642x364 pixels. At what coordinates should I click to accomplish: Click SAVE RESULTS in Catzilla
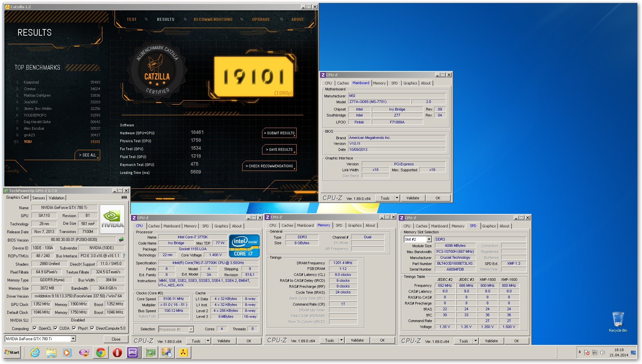(x=279, y=149)
